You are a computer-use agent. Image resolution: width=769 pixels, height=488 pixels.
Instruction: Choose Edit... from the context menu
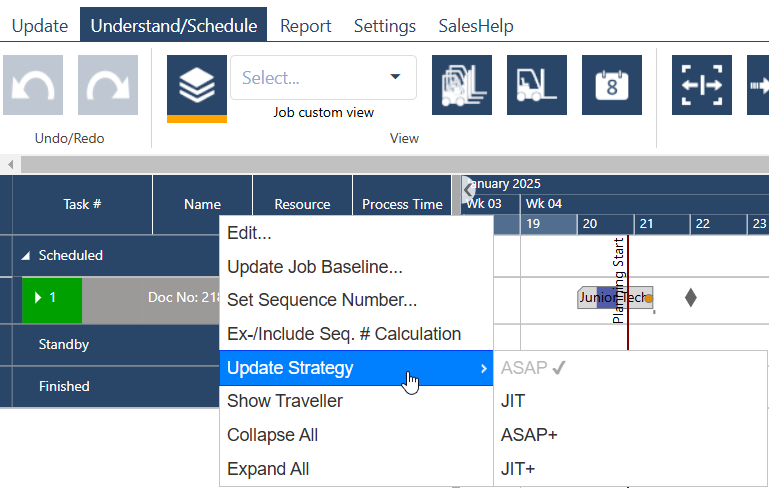[x=356, y=233]
